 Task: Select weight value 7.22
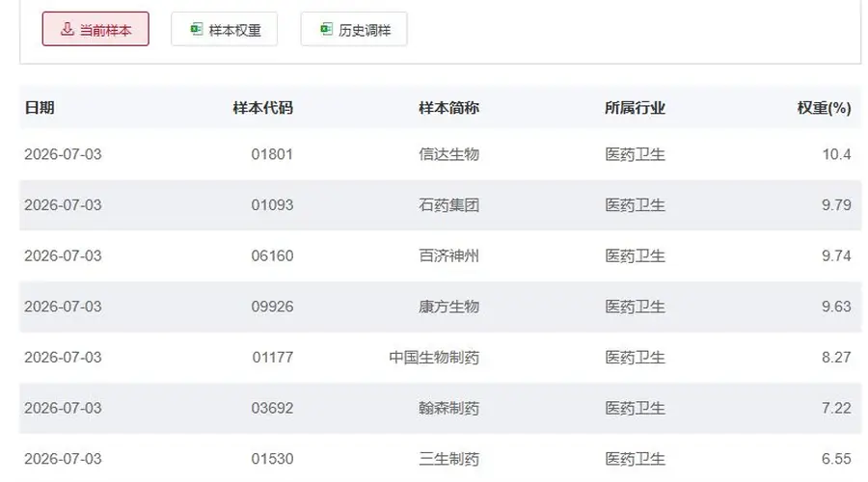(x=836, y=408)
